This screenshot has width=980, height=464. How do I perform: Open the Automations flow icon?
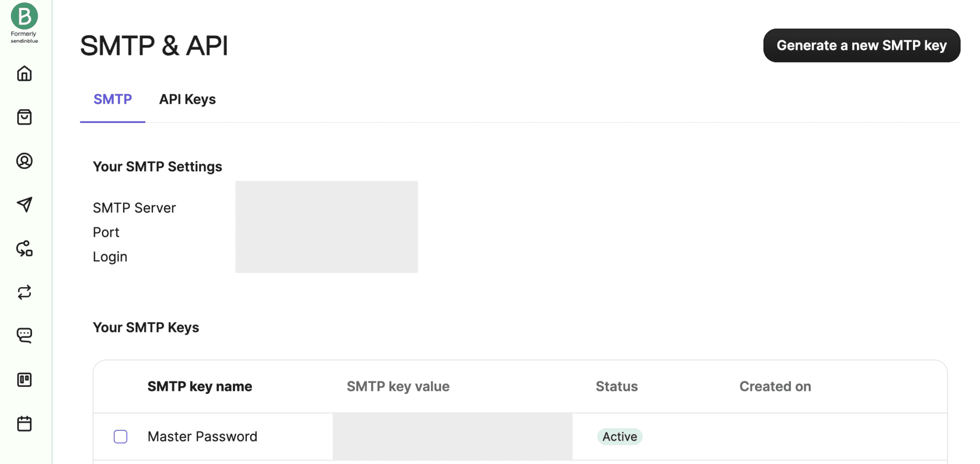[24, 249]
